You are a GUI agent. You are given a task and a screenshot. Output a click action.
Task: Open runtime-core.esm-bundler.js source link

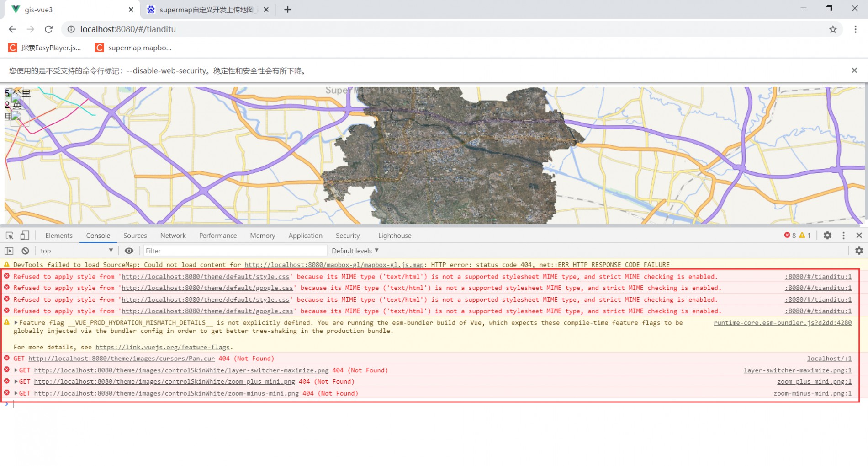tap(783, 323)
